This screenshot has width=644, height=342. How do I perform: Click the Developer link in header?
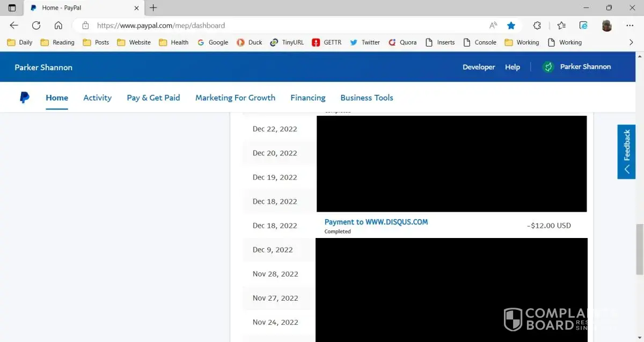[479, 67]
